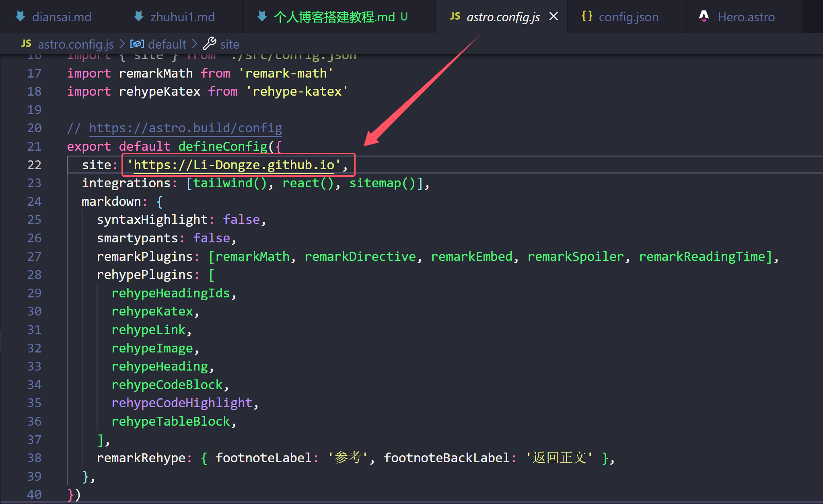Close the astro.config.js tab
Screen dimensions: 823x504
[553, 16]
